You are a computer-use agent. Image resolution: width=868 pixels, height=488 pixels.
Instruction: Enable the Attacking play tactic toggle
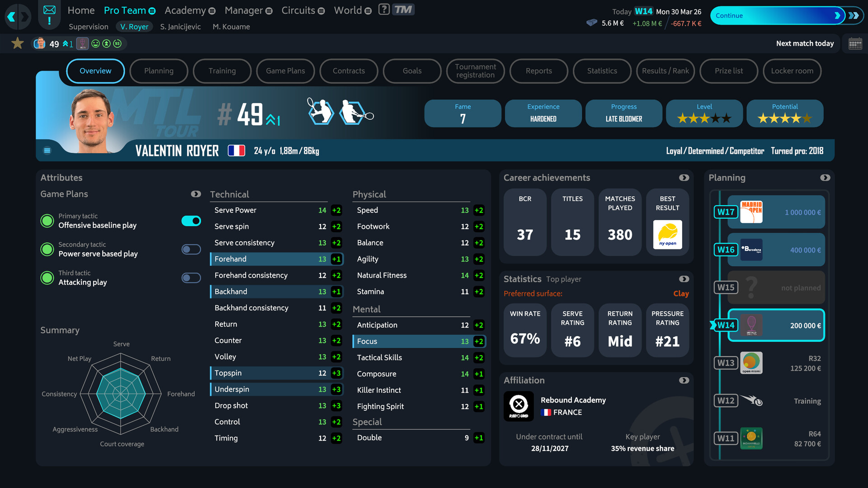click(191, 278)
